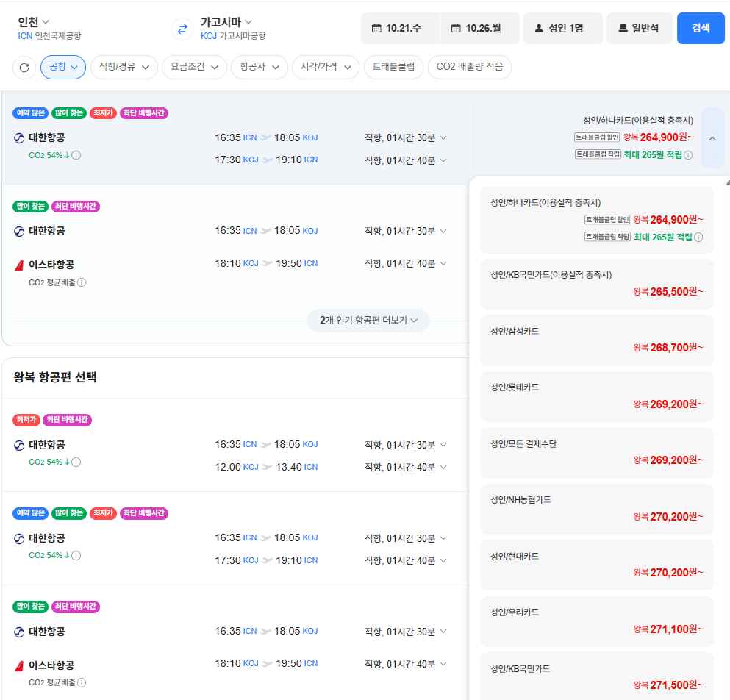This screenshot has width=730, height=700.
Task: Click 예약 많은 badge on top flight
Action: click(x=31, y=113)
